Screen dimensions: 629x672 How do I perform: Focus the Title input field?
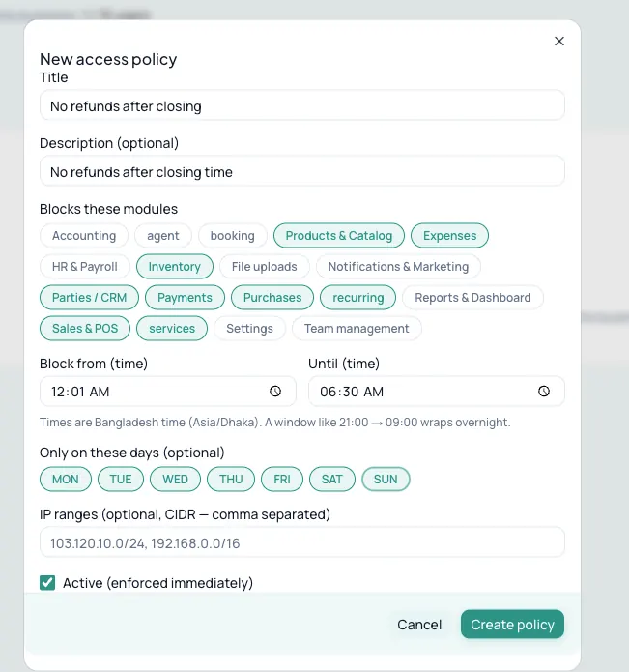point(302,105)
